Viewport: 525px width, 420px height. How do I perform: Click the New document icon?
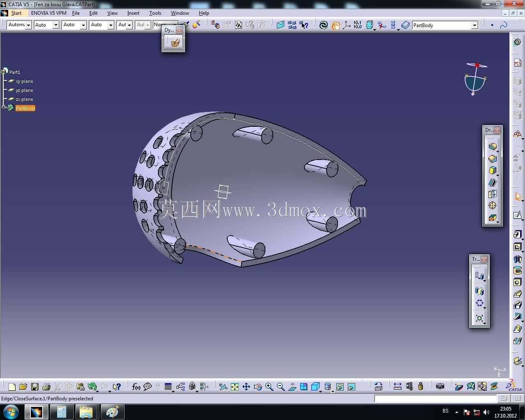click(x=12, y=386)
